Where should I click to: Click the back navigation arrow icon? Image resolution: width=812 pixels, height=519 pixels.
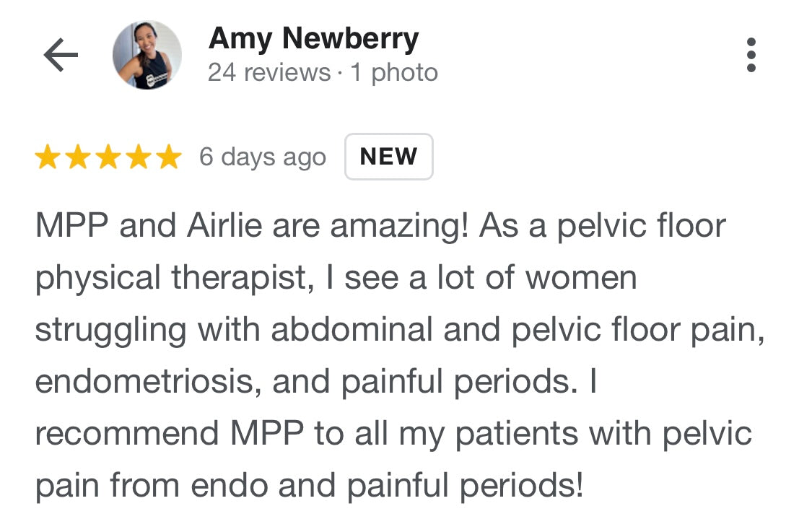[62, 53]
